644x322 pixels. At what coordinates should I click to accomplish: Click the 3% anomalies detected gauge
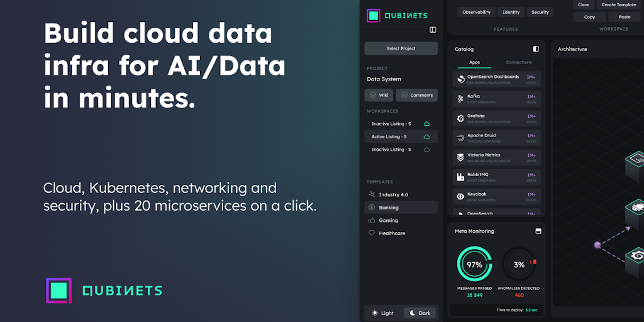pos(519,264)
